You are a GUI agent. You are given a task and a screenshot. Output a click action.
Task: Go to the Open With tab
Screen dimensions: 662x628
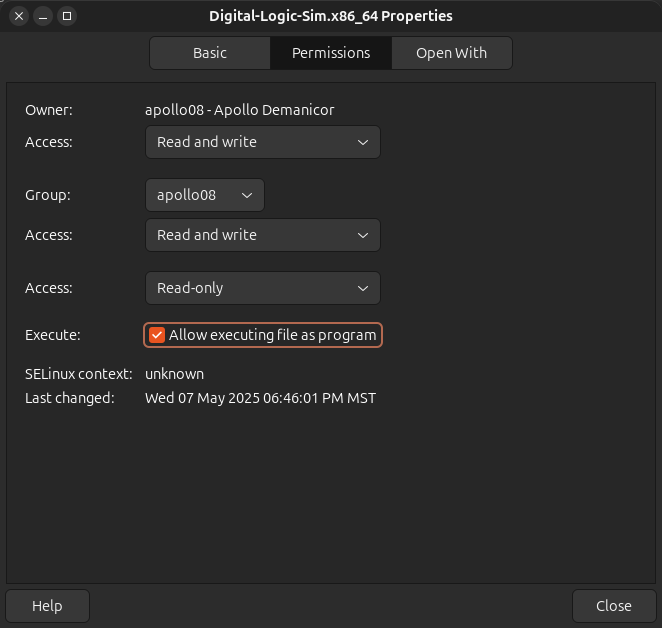coord(451,53)
